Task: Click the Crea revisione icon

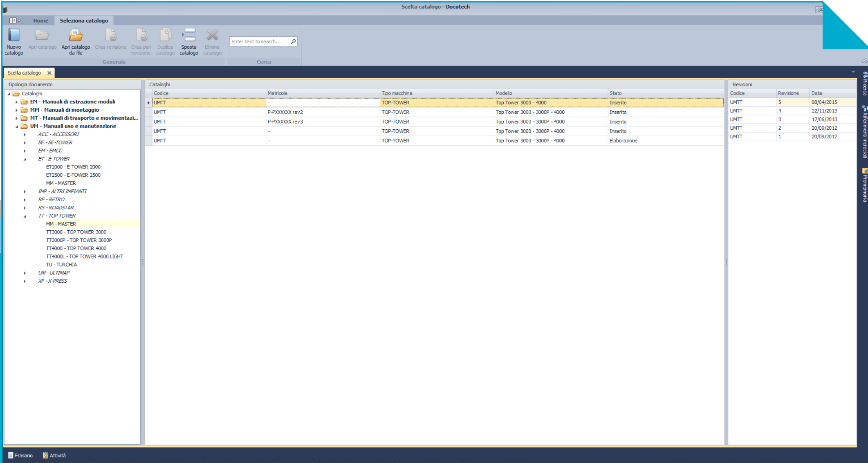Action: point(110,36)
